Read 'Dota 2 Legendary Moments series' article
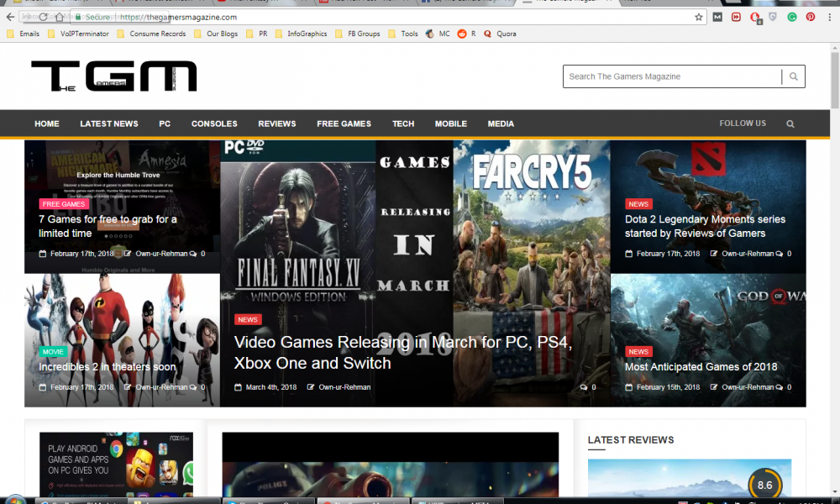This screenshot has height=504, width=840. tap(705, 226)
